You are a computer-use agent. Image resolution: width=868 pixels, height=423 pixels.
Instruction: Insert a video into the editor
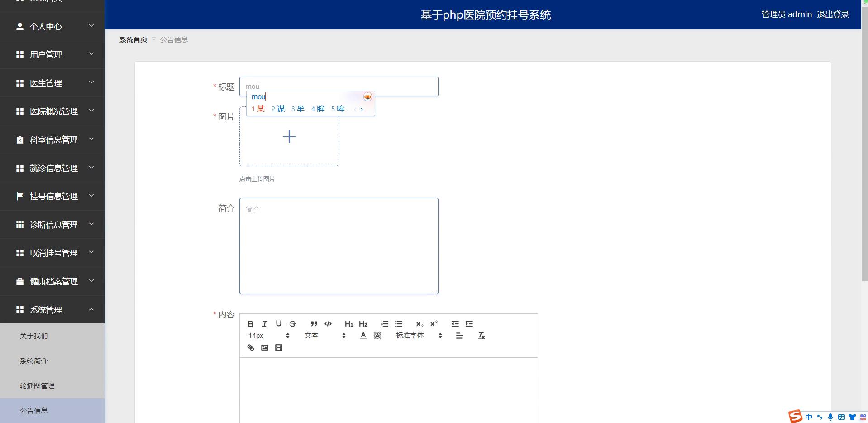[x=279, y=348]
